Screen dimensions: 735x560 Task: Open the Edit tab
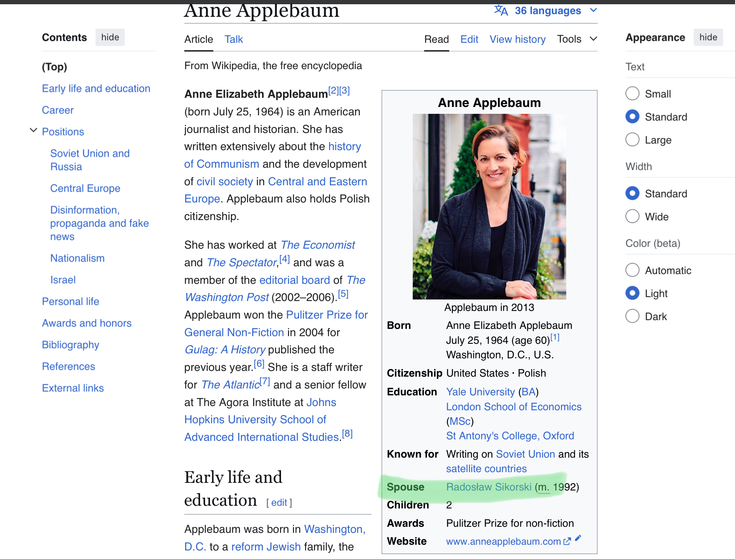click(x=469, y=39)
